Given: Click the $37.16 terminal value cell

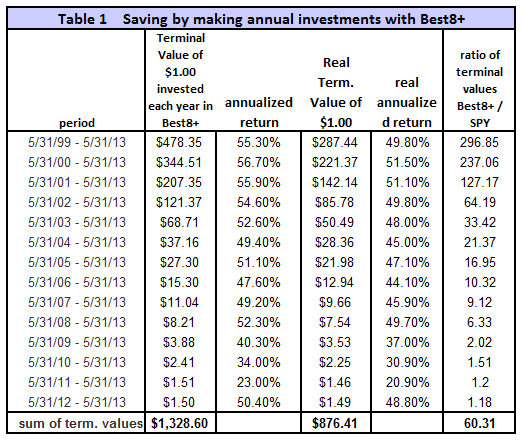Looking at the screenshot, I should [x=179, y=243].
